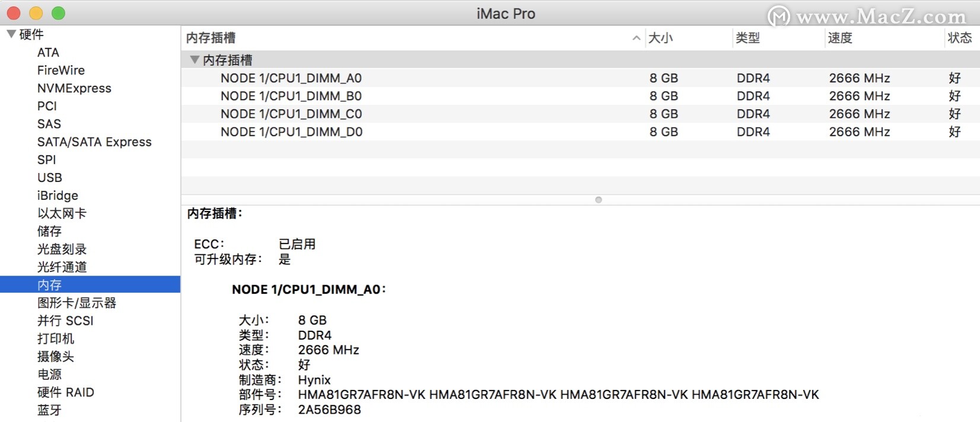Sort by 类型 column header

[x=747, y=38]
